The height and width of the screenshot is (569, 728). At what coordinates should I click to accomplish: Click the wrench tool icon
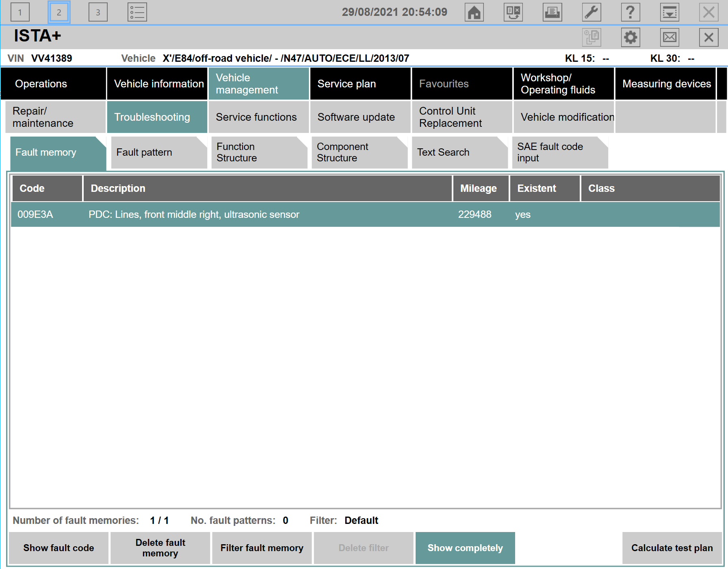point(591,12)
